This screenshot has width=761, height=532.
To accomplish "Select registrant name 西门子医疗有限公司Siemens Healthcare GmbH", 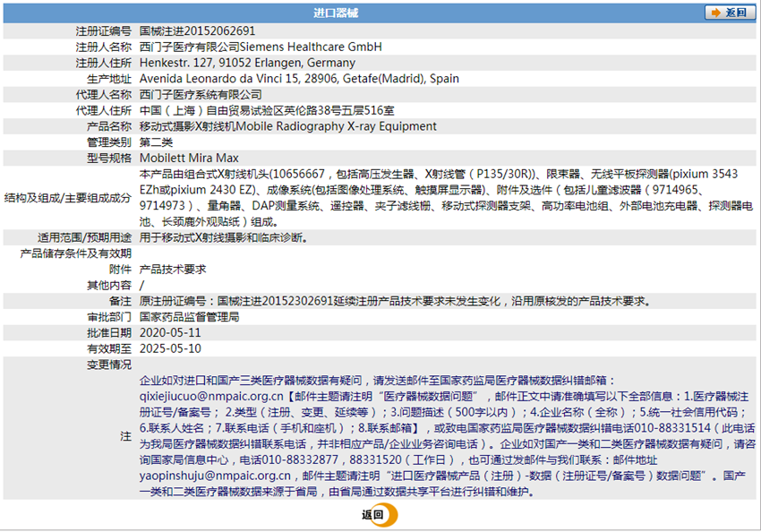I will (x=261, y=47).
